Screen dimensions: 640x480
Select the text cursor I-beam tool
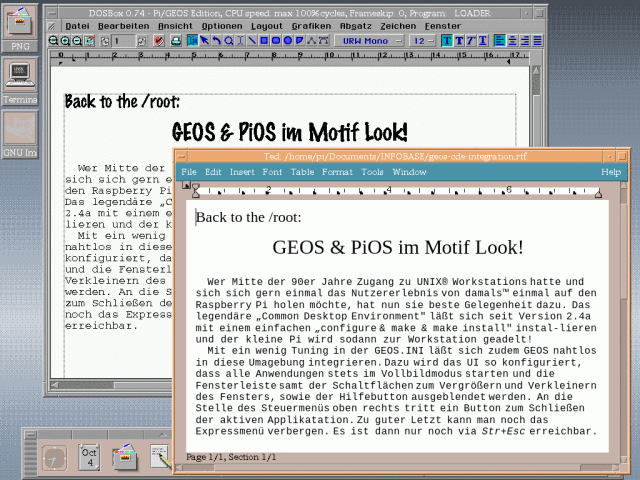pyautogui.click(x=240, y=41)
